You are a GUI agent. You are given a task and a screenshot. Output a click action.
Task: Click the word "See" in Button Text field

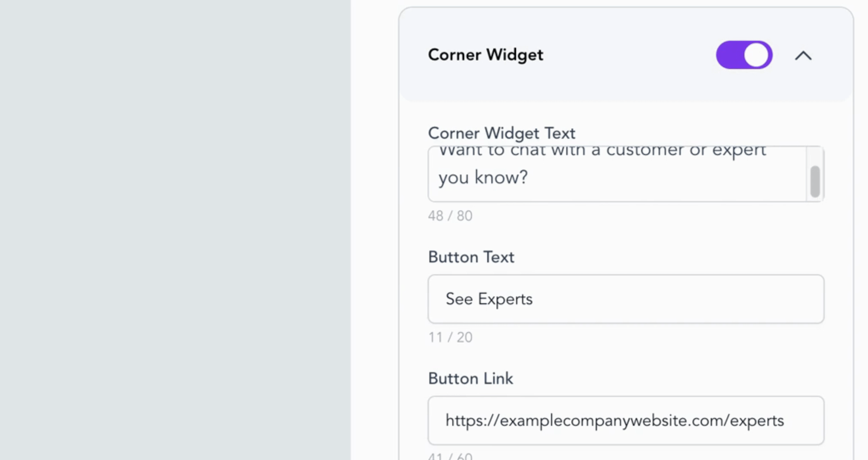[x=459, y=299]
